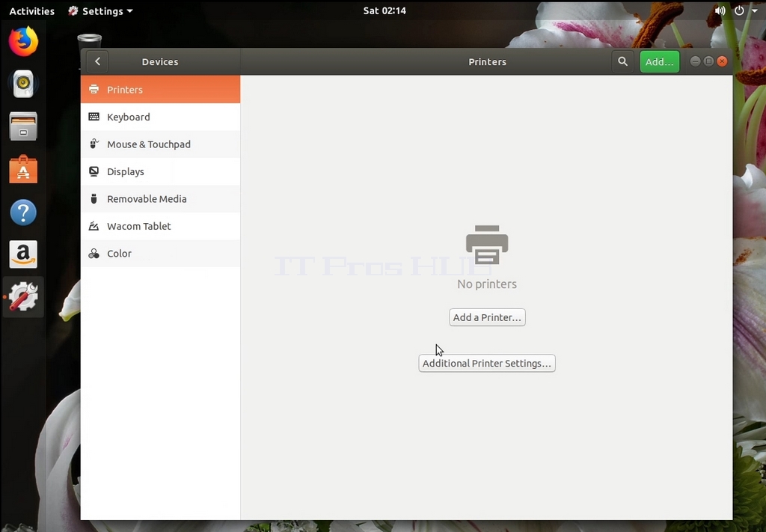Click the Devices heading label
This screenshot has width=766, height=532.
[160, 61]
